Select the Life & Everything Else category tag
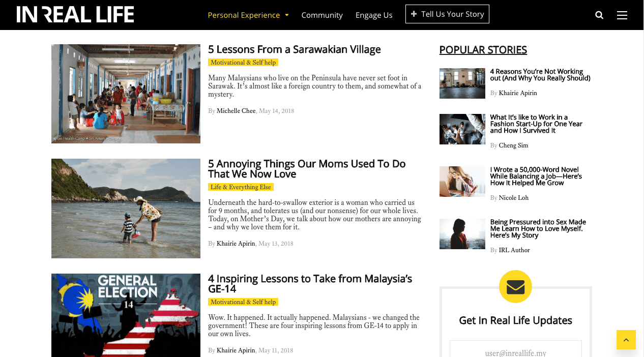 241,187
